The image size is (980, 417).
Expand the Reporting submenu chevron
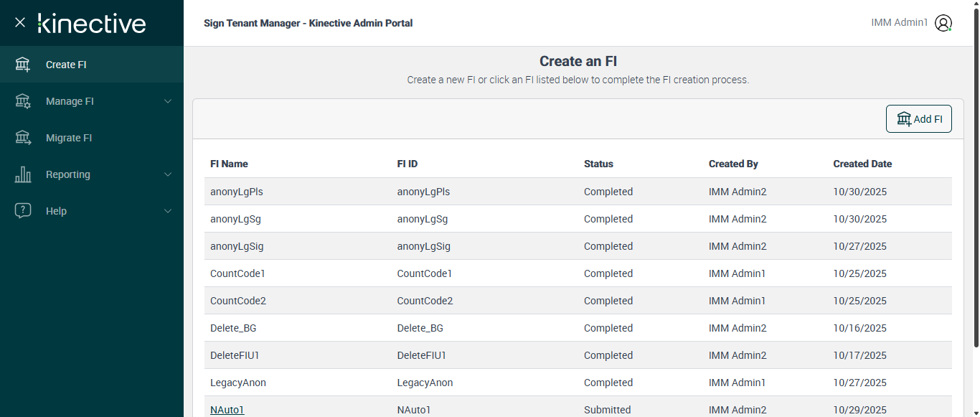point(168,174)
